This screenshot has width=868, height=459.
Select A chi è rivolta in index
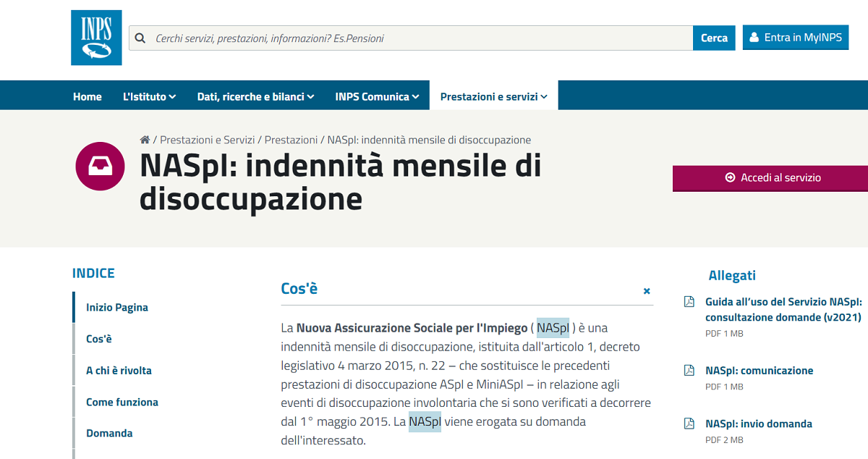[119, 371]
